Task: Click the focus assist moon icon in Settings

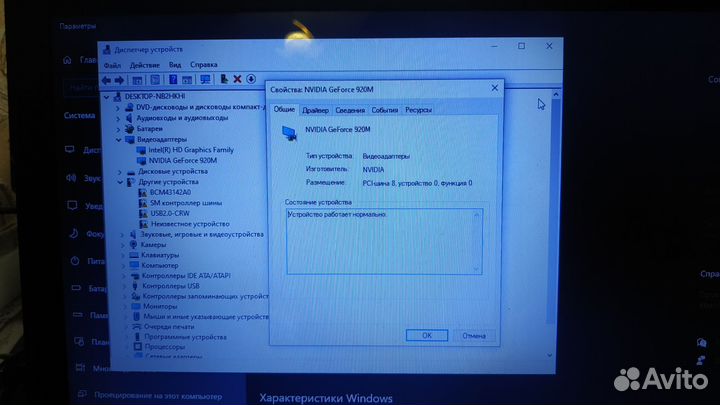Action: 73,233
